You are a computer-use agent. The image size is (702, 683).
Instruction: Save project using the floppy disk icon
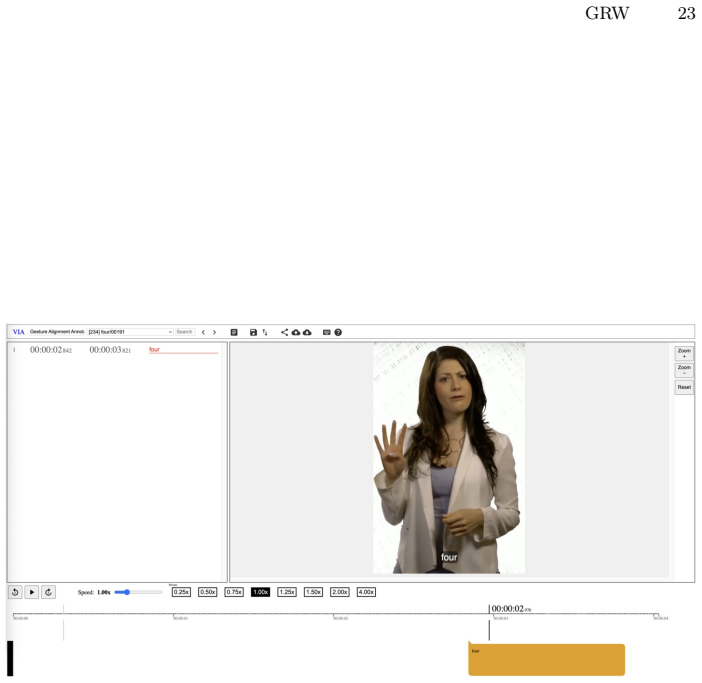[x=253, y=332]
